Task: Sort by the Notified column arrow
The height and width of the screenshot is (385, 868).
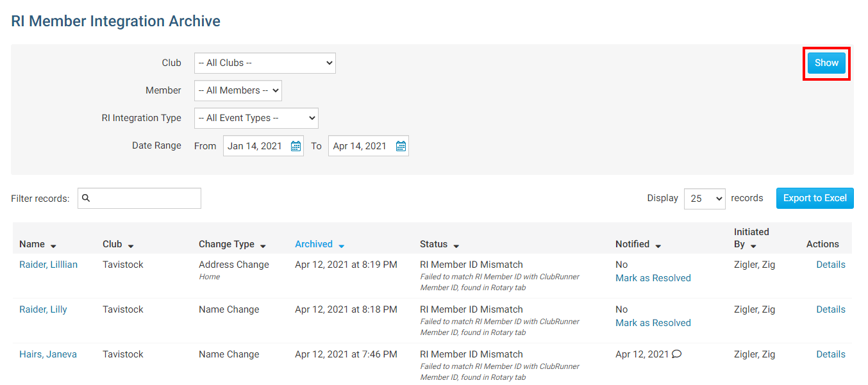Action: point(658,246)
